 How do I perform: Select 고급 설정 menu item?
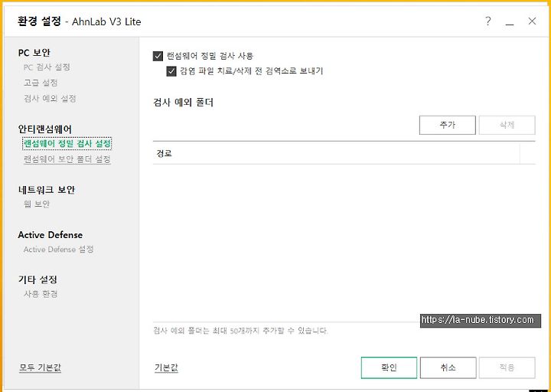pos(41,83)
